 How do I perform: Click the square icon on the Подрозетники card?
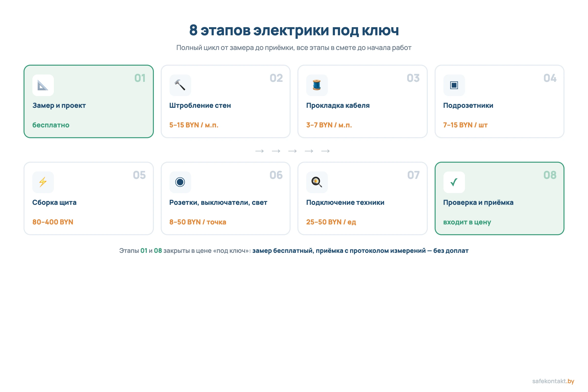pyautogui.click(x=454, y=85)
